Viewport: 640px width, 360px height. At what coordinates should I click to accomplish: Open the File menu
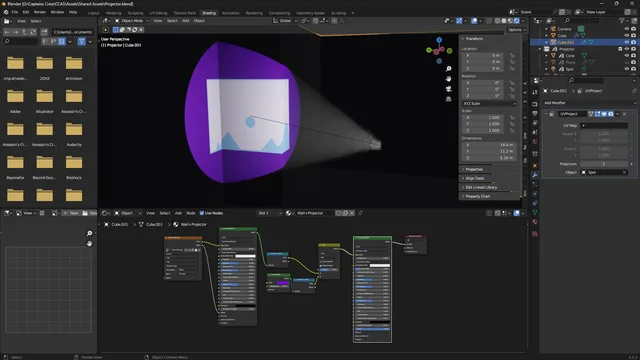(x=15, y=12)
